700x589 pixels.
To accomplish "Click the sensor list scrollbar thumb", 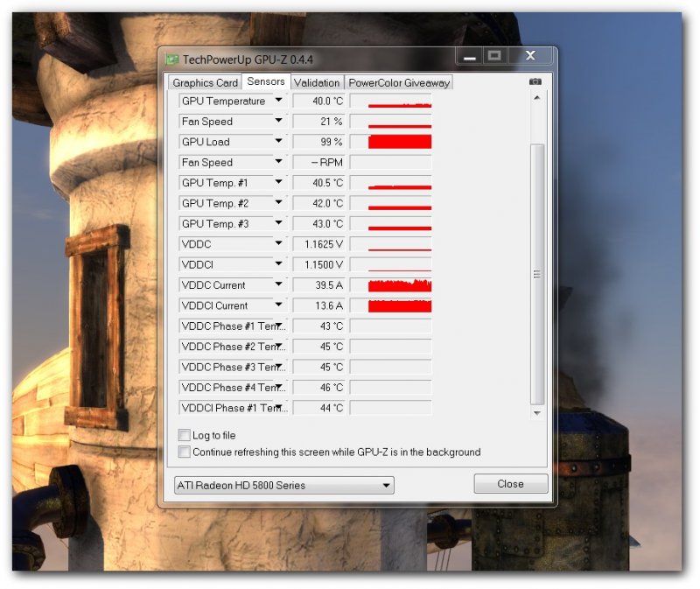I will click(x=537, y=274).
